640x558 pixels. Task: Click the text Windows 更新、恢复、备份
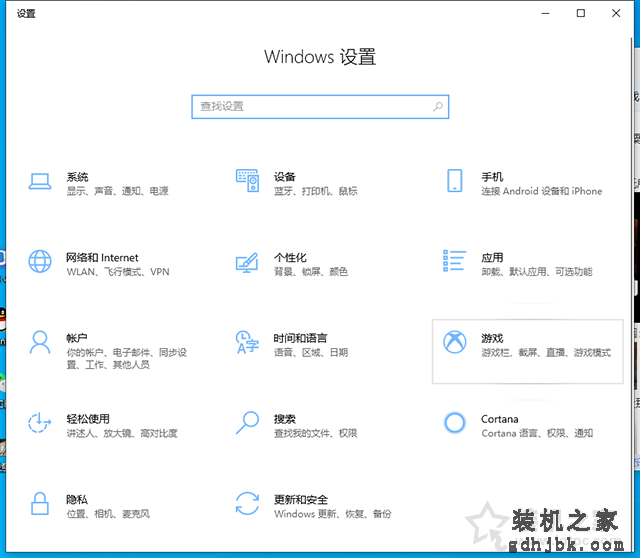tap(333, 514)
